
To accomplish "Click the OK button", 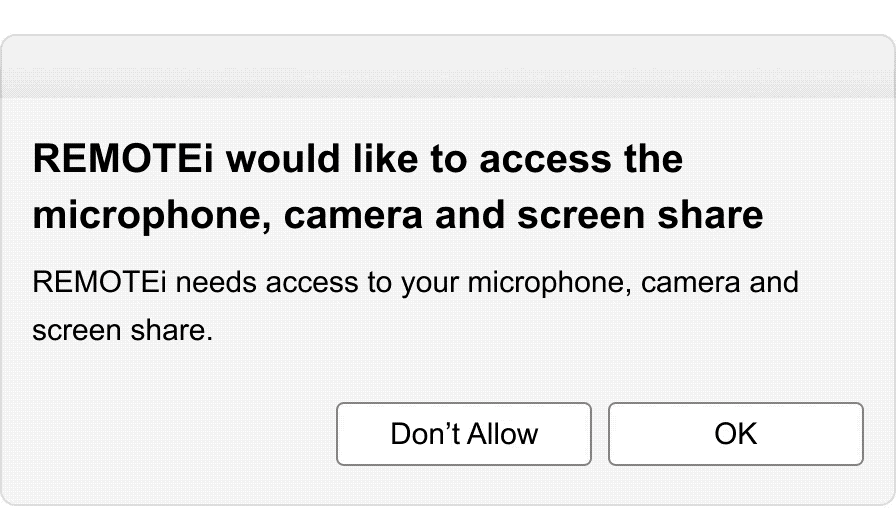I will (x=735, y=434).
